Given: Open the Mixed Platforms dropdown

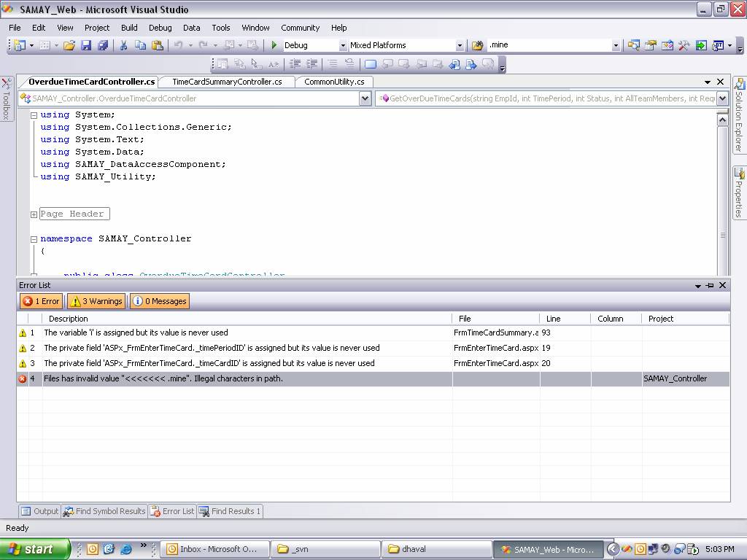Looking at the screenshot, I should (x=460, y=46).
